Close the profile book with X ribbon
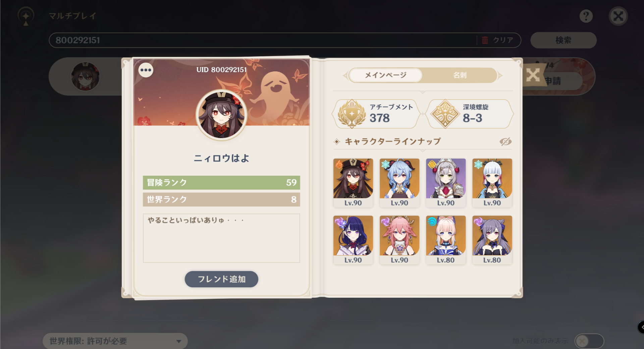 coord(533,75)
